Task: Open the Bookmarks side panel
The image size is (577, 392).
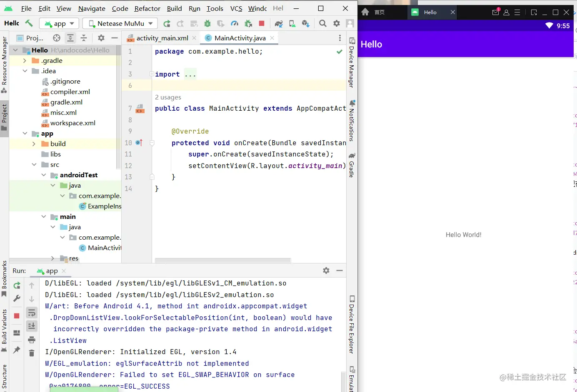Action: coord(4,279)
